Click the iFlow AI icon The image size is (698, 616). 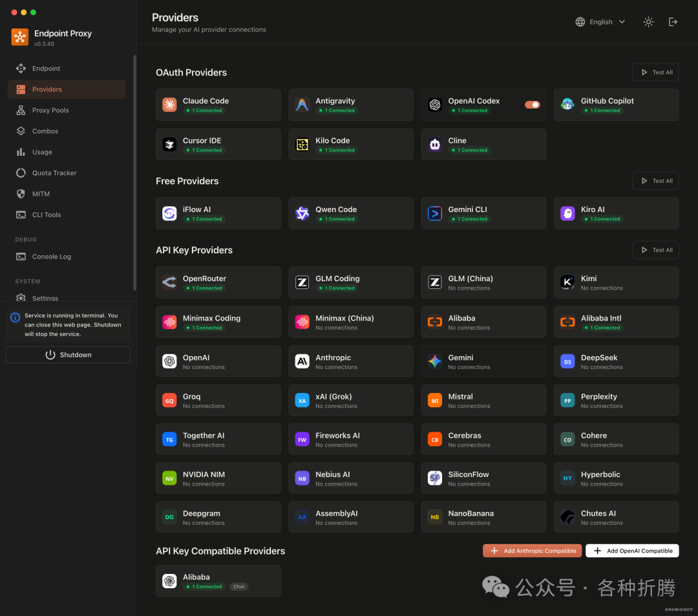point(169,213)
